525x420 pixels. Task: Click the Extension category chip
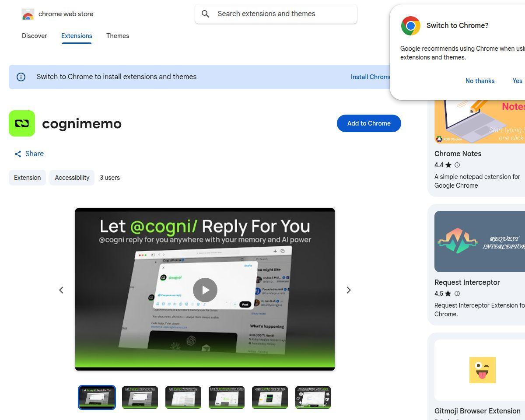coord(27,178)
